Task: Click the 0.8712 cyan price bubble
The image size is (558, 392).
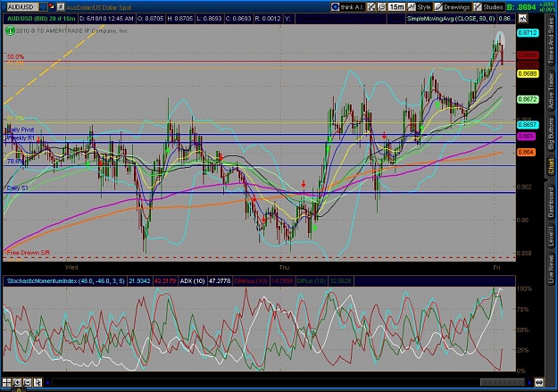Action: 528,33
